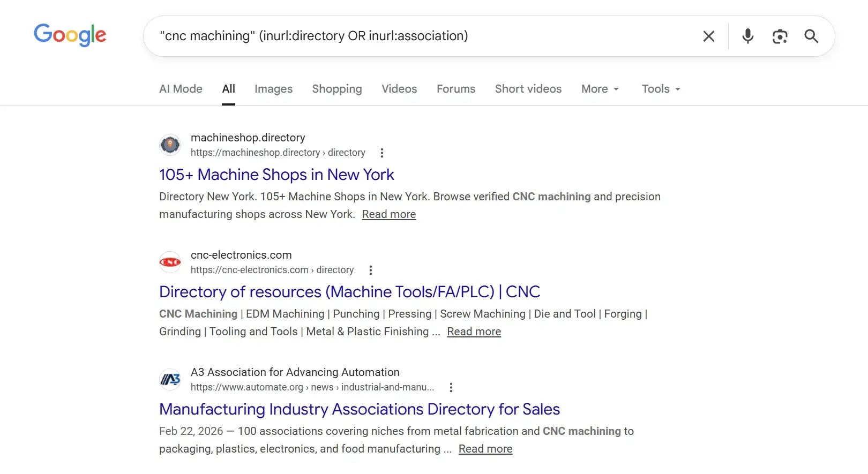Open Manufacturing Industry Associations Directory for Sales
This screenshot has width=868, height=474.
tap(360, 409)
